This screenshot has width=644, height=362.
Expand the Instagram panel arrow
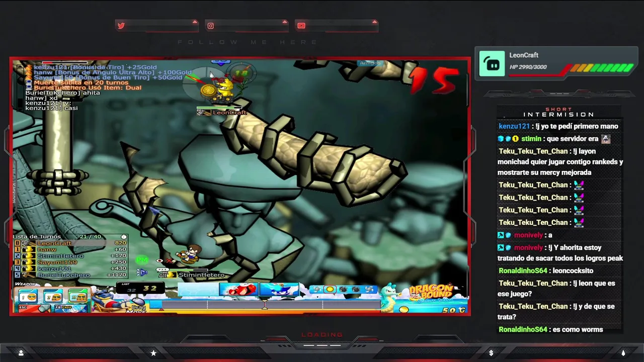285,22
